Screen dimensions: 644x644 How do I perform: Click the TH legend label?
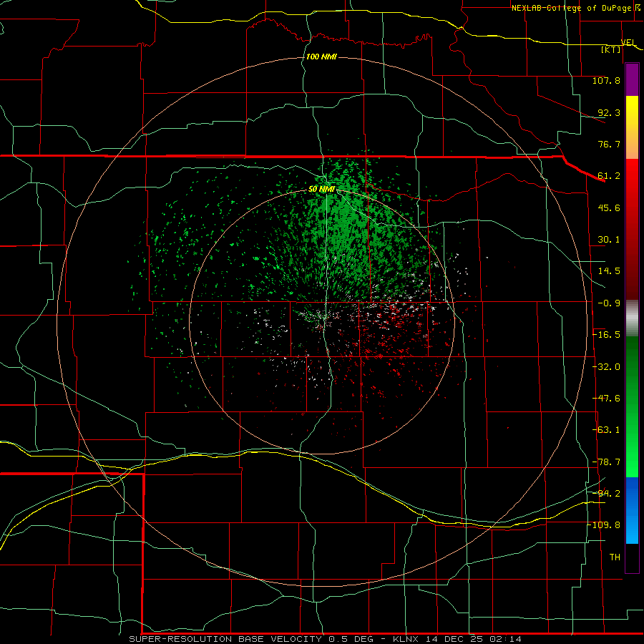tap(615, 557)
